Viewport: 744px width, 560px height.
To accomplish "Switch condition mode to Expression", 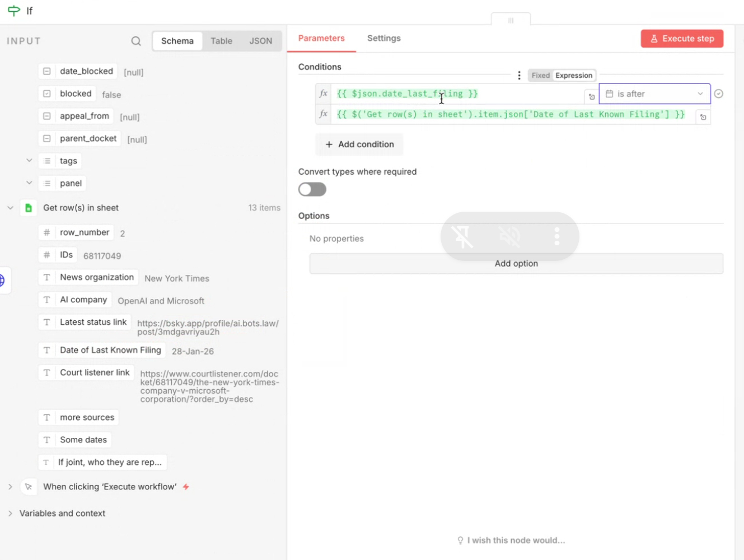I will [574, 76].
